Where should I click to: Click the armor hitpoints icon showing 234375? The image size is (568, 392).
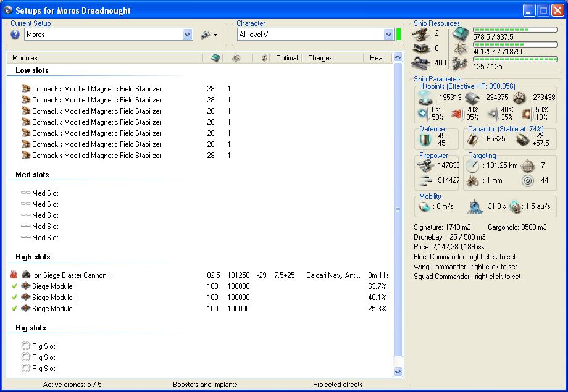pyautogui.click(x=472, y=98)
